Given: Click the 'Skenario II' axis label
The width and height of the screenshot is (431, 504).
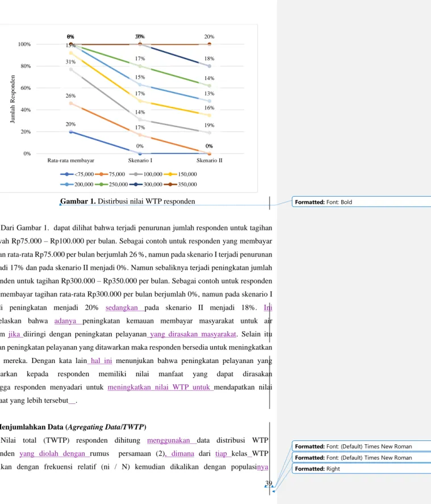Looking at the screenshot, I should [210, 160].
